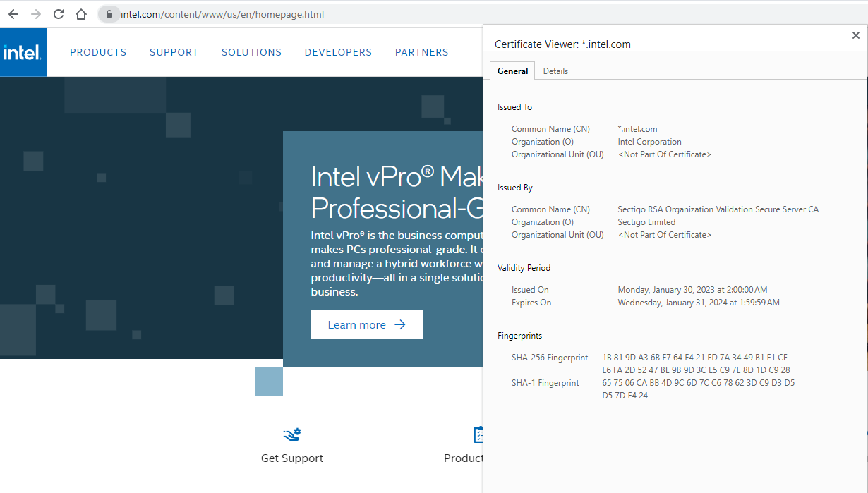Click the browser back arrow
This screenshot has height=493, width=868.
(x=13, y=14)
